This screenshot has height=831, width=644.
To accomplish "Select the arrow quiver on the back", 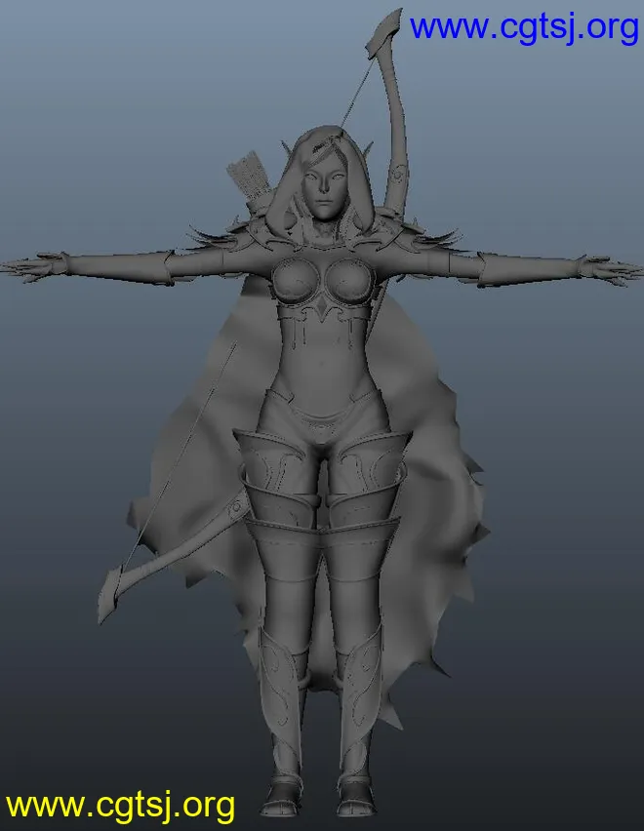I will pyautogui.click(x=249, y=182).
